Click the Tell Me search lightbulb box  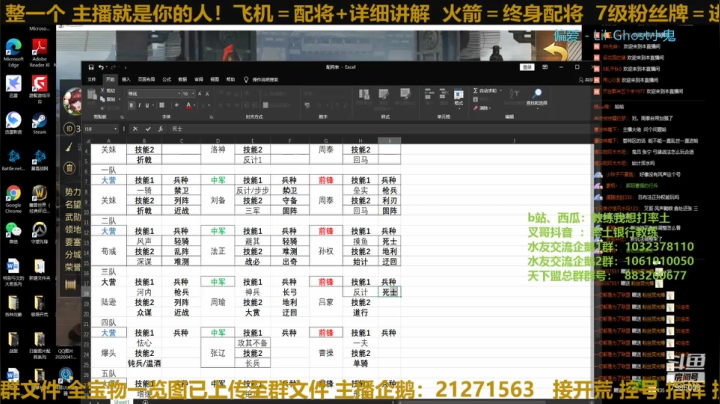click(261, 79)
